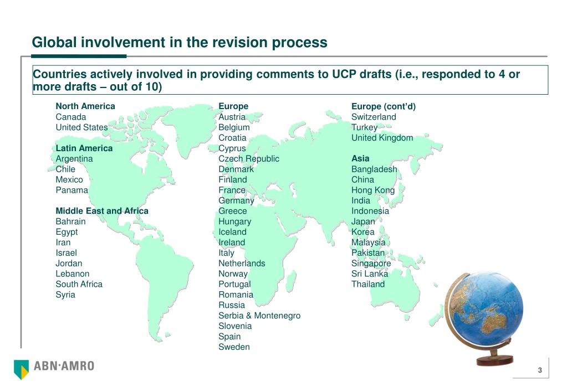
Task: Click the country 'Egypt'
Action: (x=67, y=232)
